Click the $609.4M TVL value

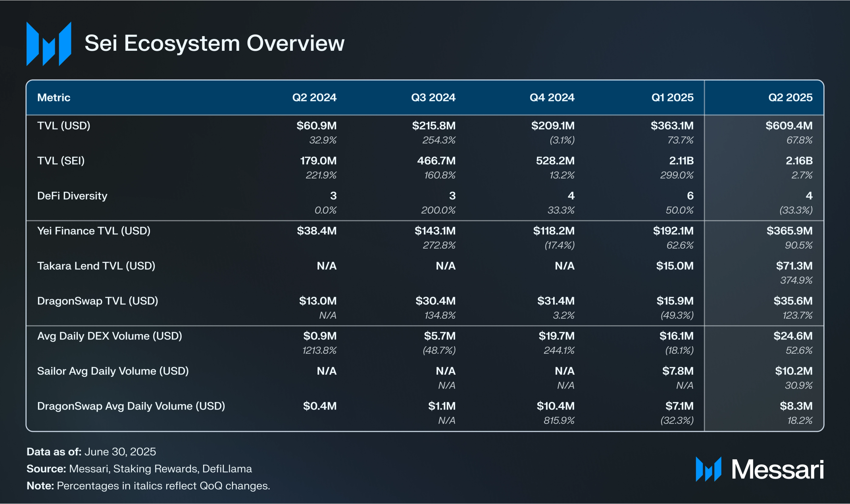coord(788,126)
